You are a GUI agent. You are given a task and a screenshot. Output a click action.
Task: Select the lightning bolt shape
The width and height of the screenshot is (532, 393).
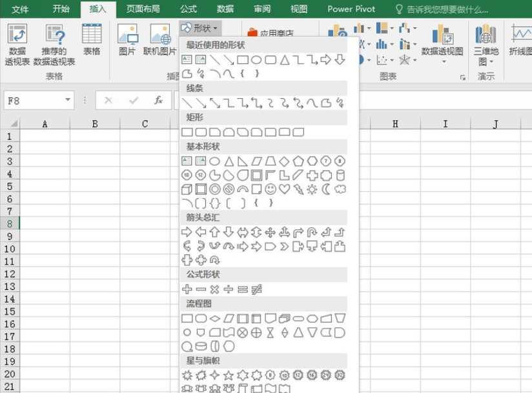click(x=298, y=189)
